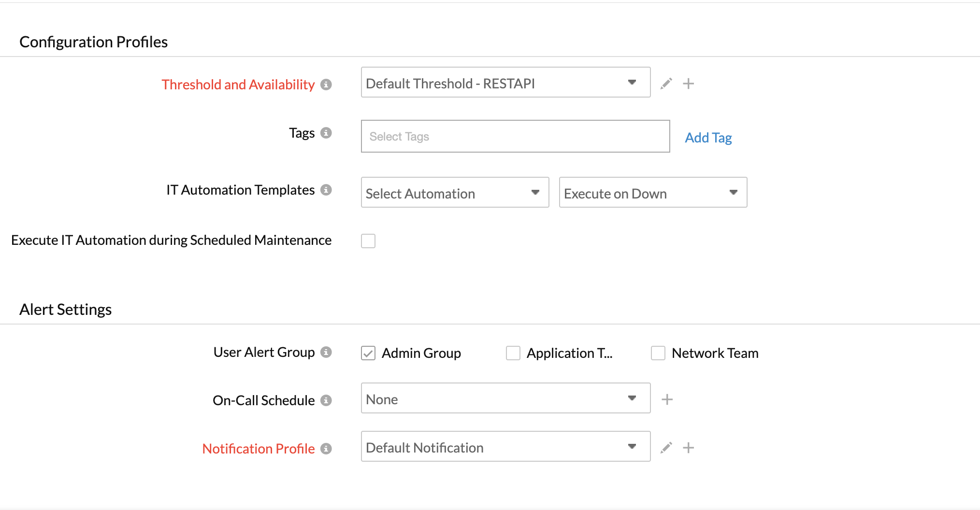Uncheck the Admin Group checkbox

click(x=368, y=353)
